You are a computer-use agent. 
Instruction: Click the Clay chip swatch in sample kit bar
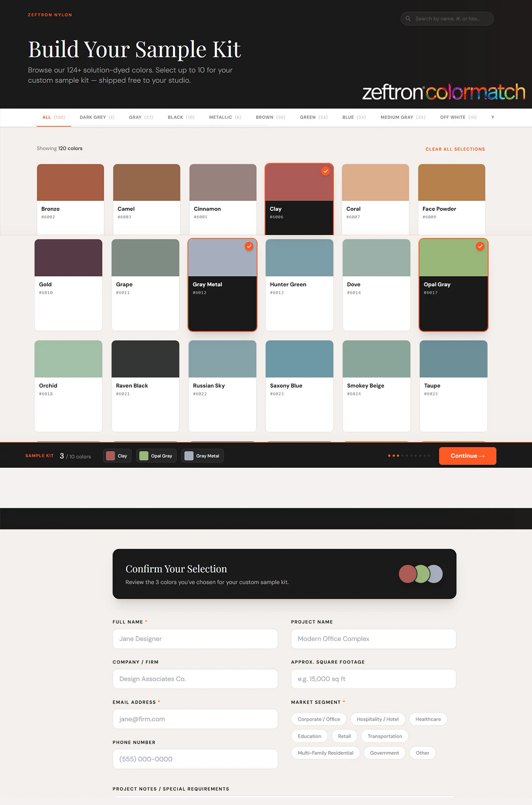[x=111, y=456]
